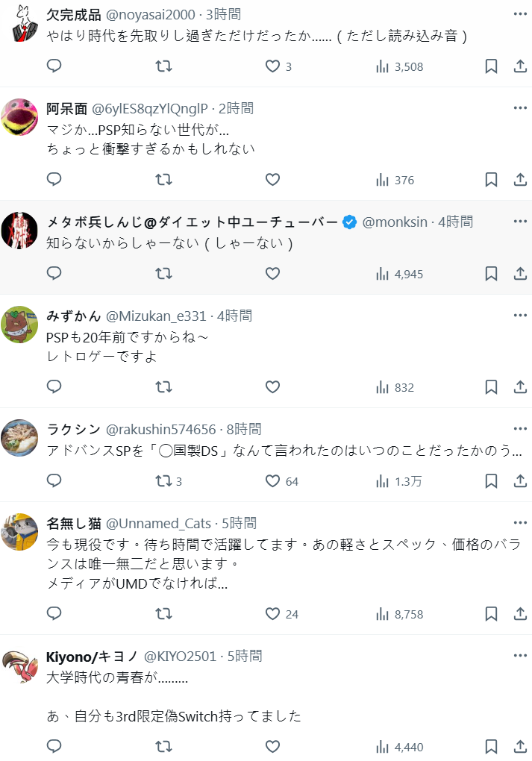Share ラクシン's tweet
This screenshot has width=532, height=761.
pyautogui.click(x=520, y=481)
